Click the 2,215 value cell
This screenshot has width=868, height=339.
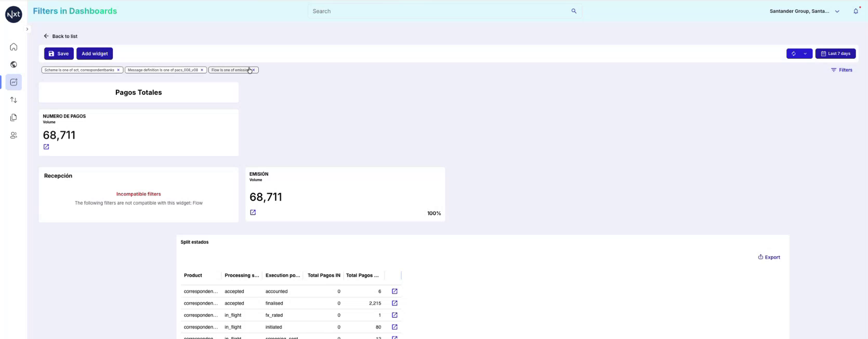pyautogui.click(x=375, y=303)
